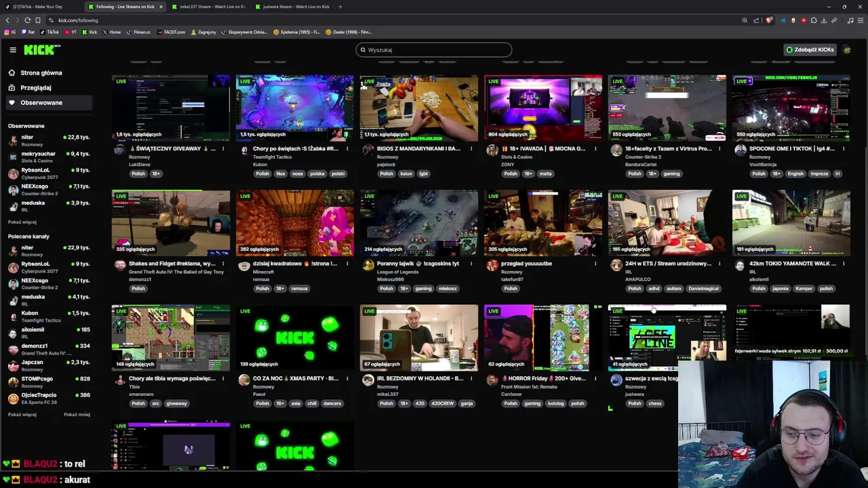Open the YT bookmark in the bookmarks bar

[70, 32]
